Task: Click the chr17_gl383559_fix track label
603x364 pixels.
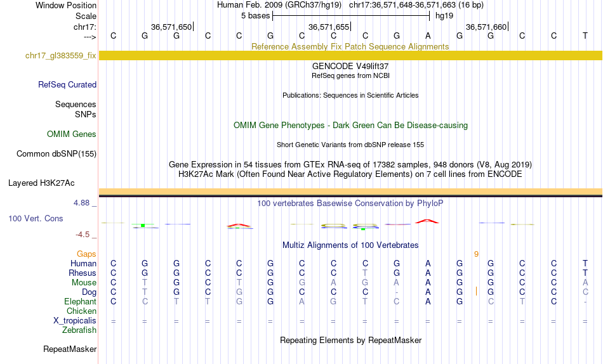Action: coord(60,56)
